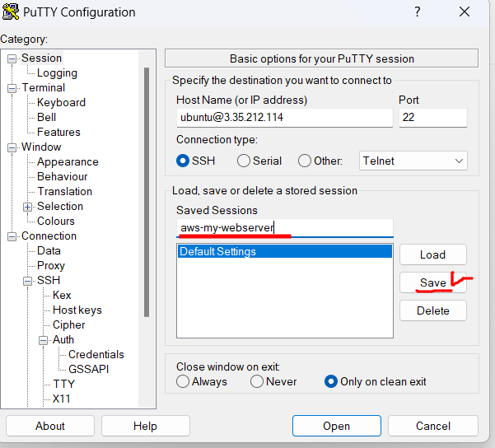This screenshot has width=495, height=448.
Task: Collapse the Connection tree node
Action: pos(12,237)
